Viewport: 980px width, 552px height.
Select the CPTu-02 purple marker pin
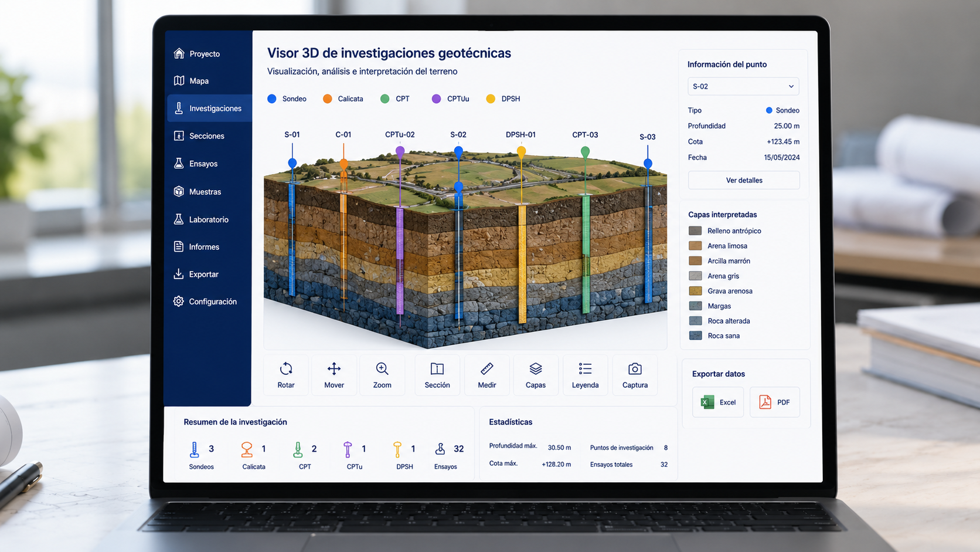[x=400, y=151]
